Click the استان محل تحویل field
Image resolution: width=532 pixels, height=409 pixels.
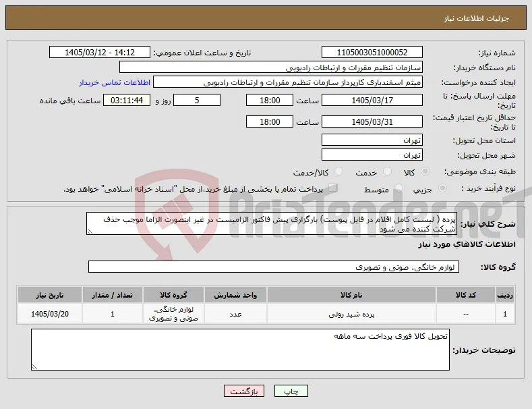[372, 140]
